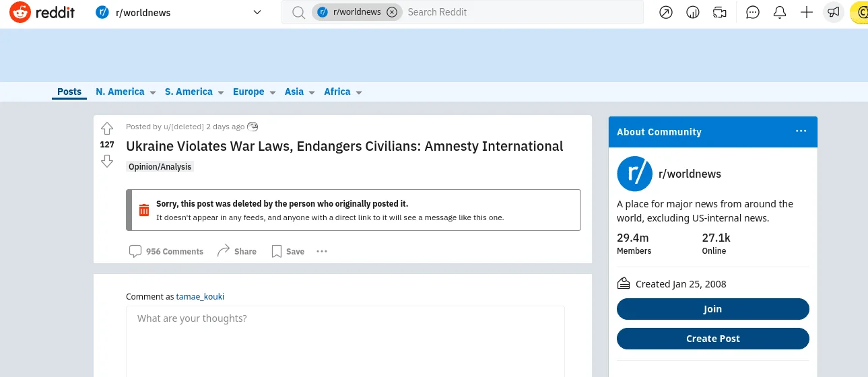
Task: Open the chat bubble icon
Action: pyautogui.click(x=753, y=12)
